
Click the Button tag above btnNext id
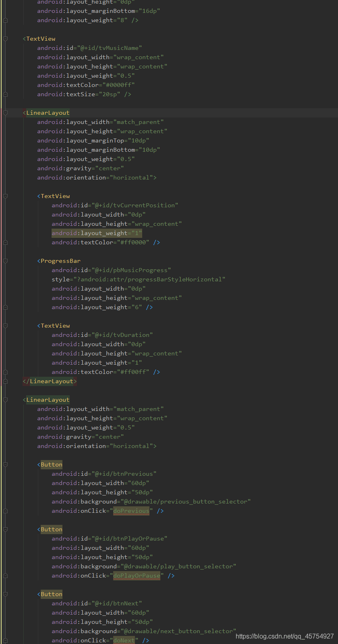click(52, 594)
